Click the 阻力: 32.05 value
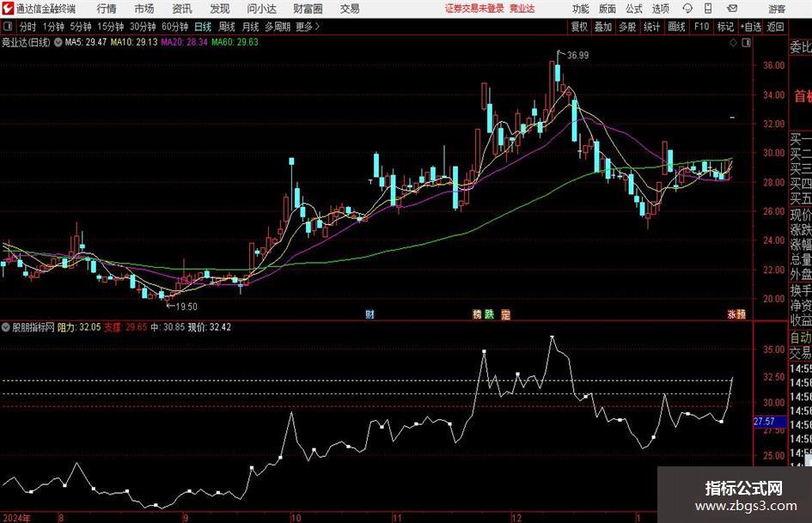 (79, 327)
